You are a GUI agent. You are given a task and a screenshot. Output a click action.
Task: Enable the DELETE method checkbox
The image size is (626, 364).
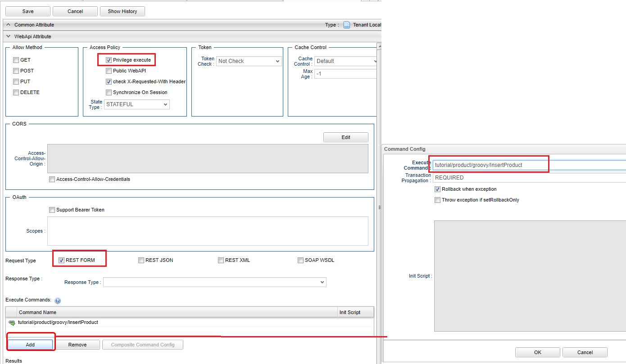(x=16, y=92)
